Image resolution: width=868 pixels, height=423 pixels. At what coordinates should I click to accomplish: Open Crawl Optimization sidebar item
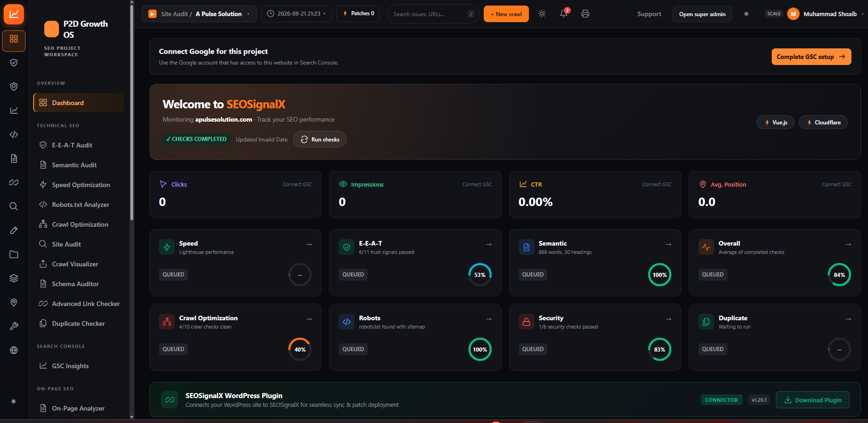78,224
